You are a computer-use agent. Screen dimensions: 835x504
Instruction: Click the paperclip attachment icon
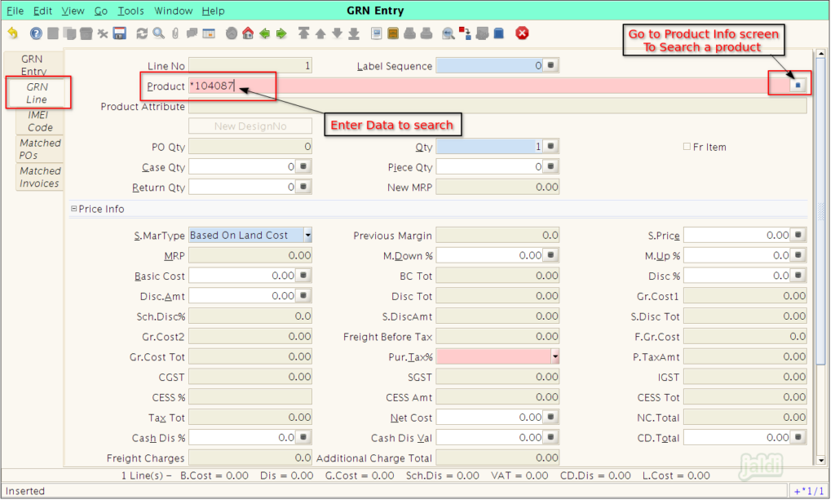pos(175,33)
